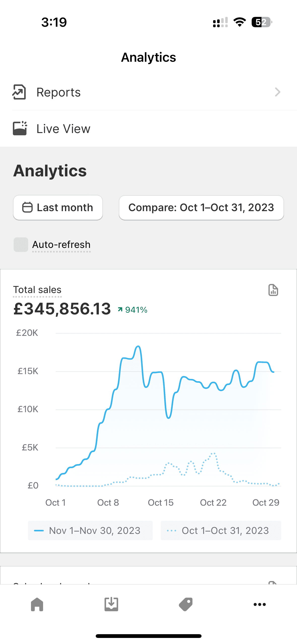Tap the Total sales label link
This screenshot has height=644, width=297.
click(37, 290)
